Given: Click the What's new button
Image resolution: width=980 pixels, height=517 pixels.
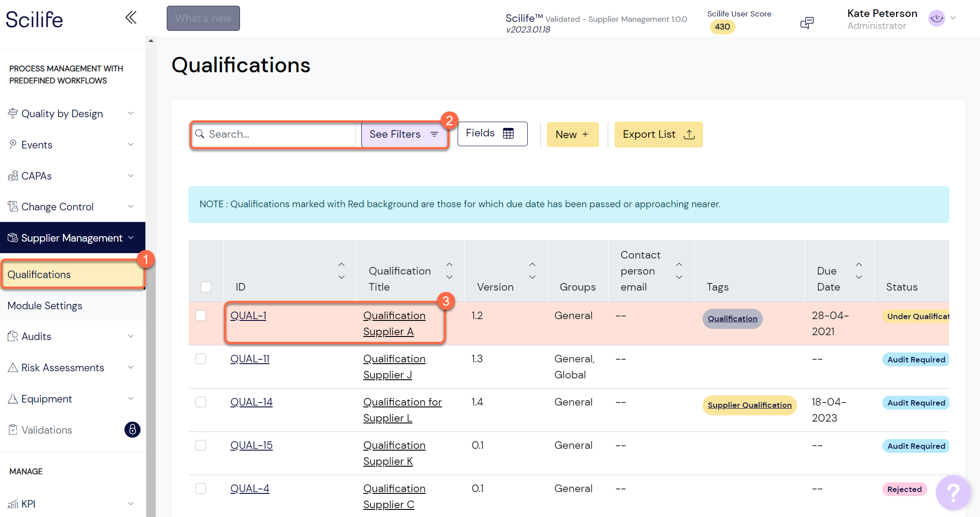Looking at the screenshot, I should [x=203, y=18].
